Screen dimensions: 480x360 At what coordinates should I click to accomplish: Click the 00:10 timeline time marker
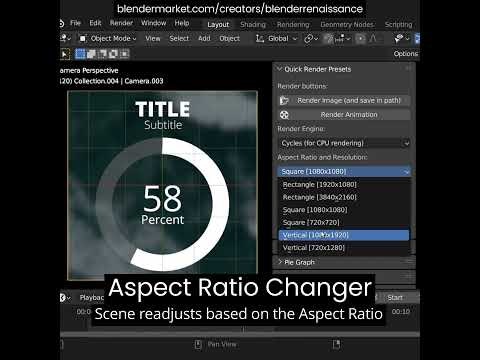[400, 312]
